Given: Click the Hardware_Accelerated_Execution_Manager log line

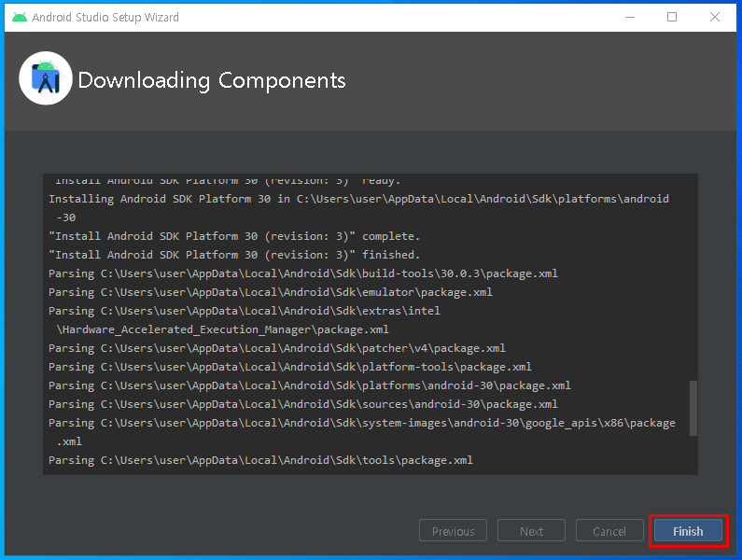Looking at the screenshot, I should [x=222, y=329].
